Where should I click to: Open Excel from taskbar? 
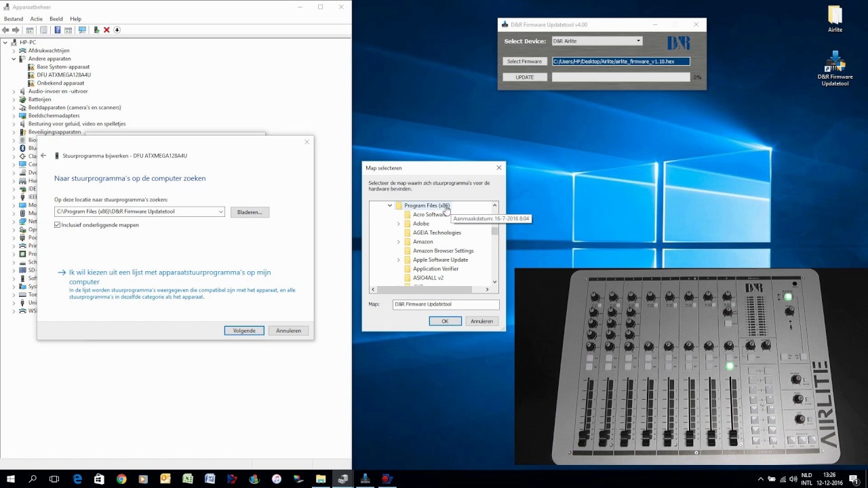(x=188, y=479)
